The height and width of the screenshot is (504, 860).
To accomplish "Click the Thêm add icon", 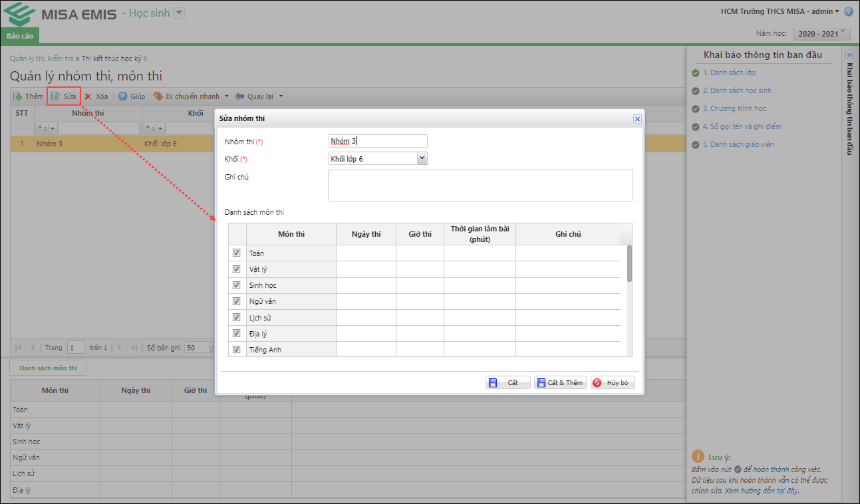I will click(17, 96).
